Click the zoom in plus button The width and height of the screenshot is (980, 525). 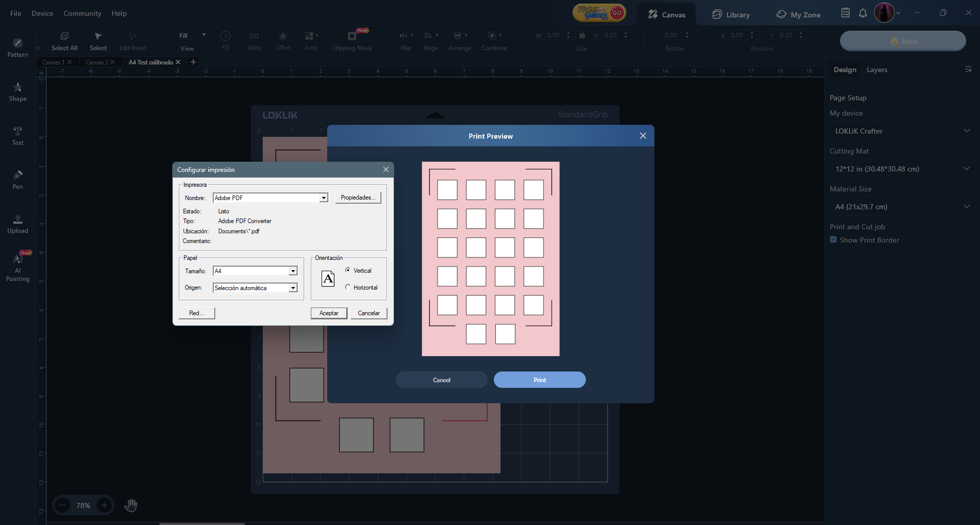pos(104,505)
